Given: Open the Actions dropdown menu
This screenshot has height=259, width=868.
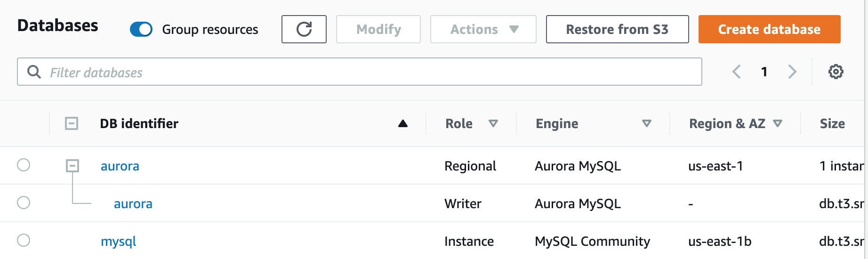Looking at the screenshot, I should pyautogui.click(x=483, y=29).
